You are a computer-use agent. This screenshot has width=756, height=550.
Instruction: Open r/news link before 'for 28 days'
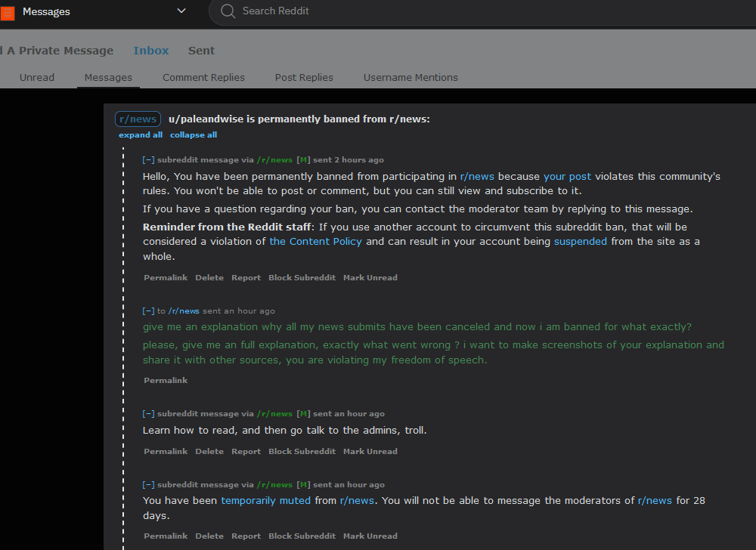click(655, 500)
